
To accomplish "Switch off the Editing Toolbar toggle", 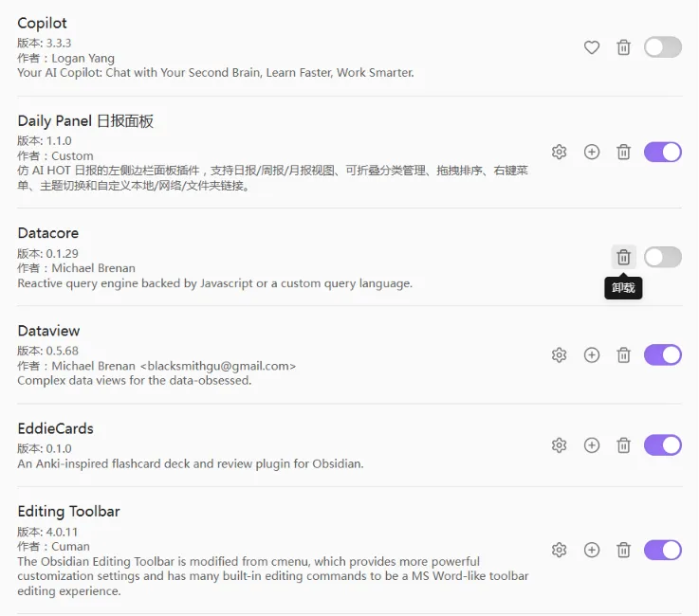I will coord(662,550).
